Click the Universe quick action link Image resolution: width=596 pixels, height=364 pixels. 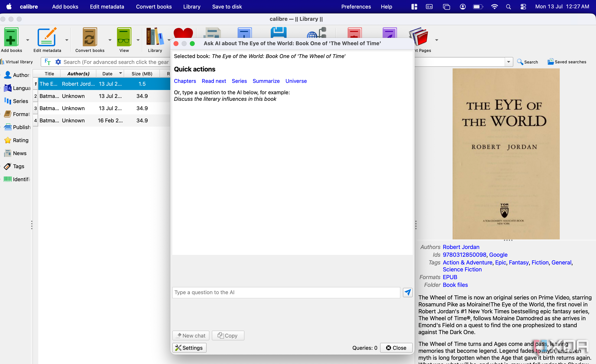click(296, 81)
